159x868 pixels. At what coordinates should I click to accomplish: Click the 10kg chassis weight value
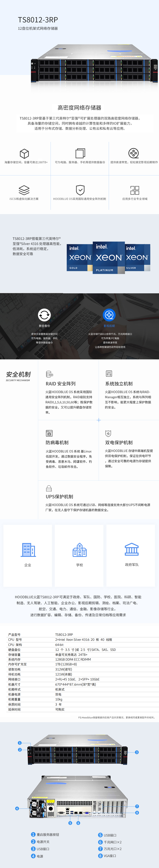[x=59, y=700]
